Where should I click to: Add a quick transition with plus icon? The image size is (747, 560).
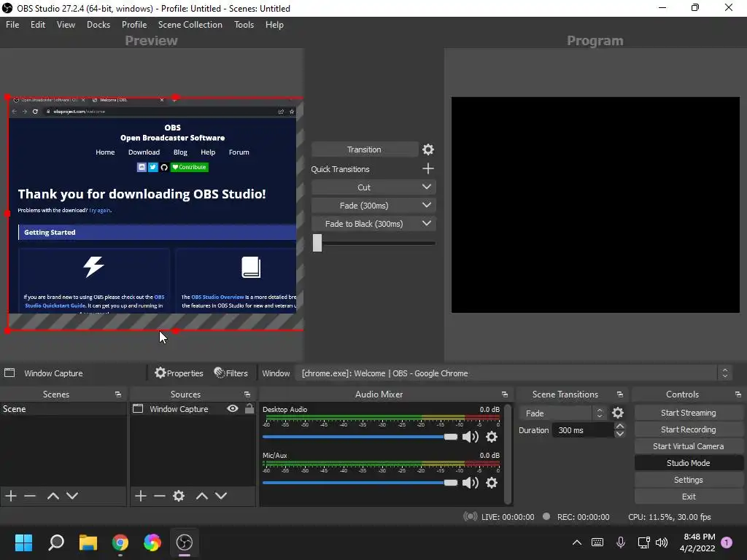[x=427, y=168]
